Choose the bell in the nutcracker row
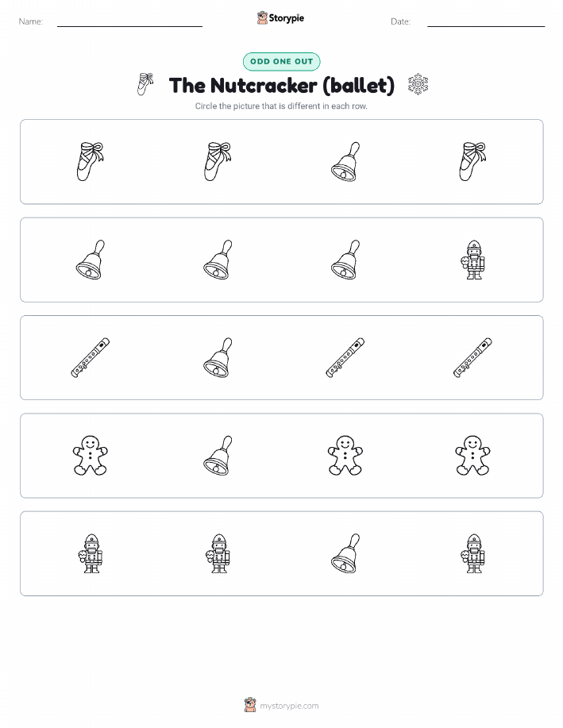Screen dimensions: 563x728 pyautogui.click(x=345, y=553)
